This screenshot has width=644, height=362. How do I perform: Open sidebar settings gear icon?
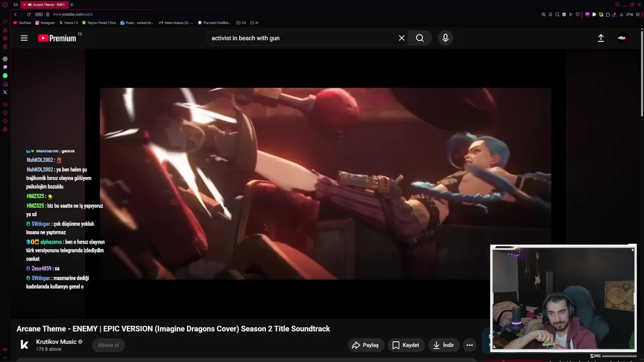coord(5,130)
